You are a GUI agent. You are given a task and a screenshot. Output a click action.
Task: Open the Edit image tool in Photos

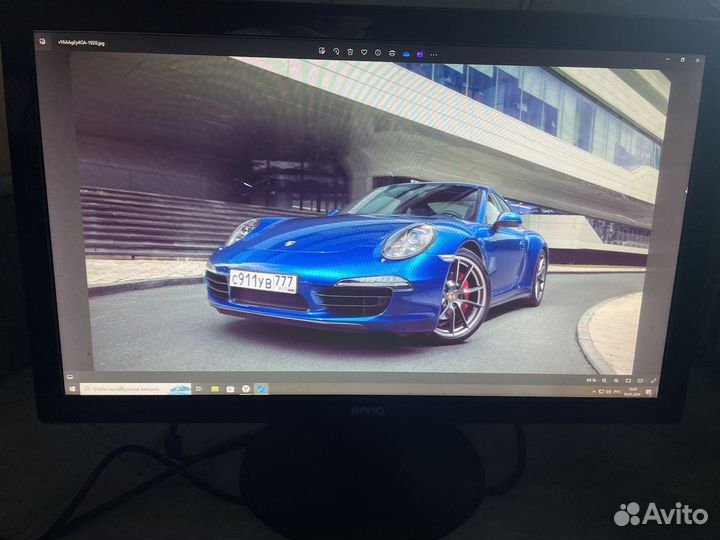click(x=321, y=51)
